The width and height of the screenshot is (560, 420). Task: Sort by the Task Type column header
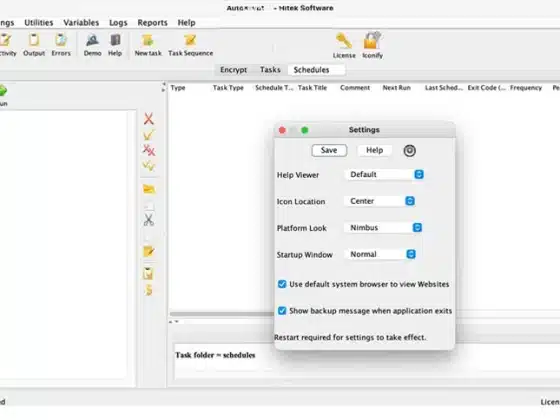tap(228, 88)
